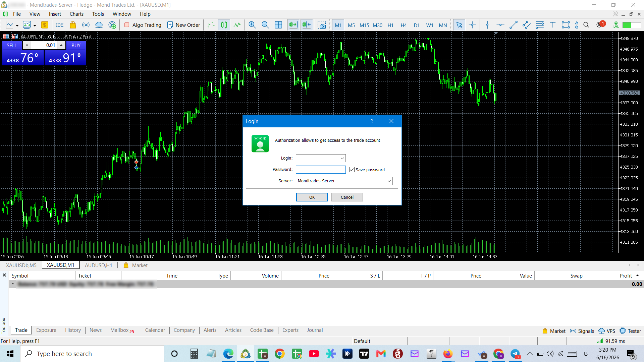This screenshot has height=362, width=644.
Task: Open the Charts menu
Action: tap(76, 14)
